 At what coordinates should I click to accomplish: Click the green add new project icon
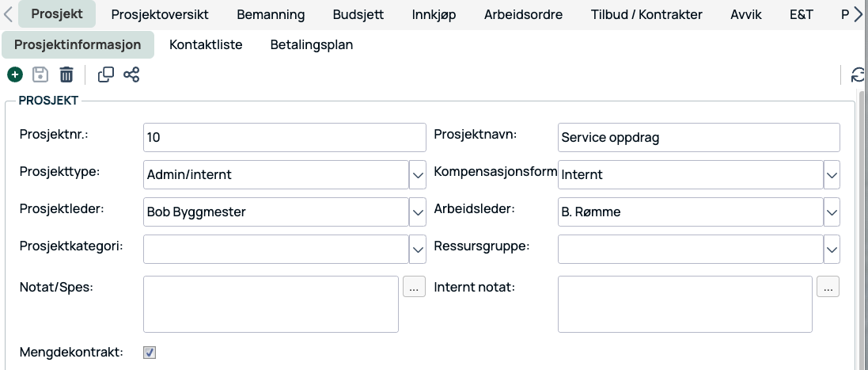pos(14,75)
